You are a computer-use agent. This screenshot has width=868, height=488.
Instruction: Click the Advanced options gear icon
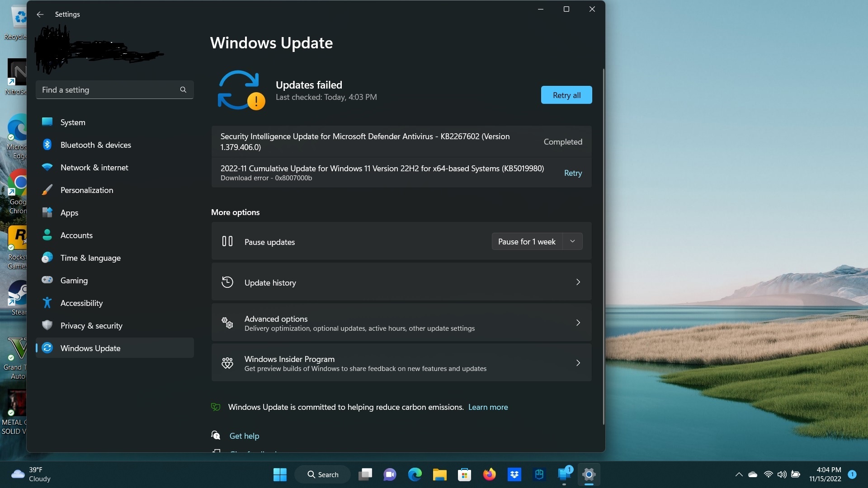227,322
